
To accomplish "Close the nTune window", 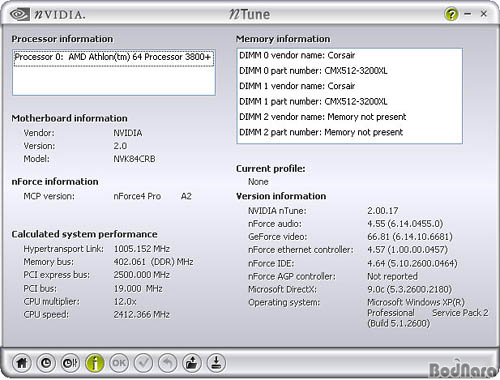I will tap(484, 14).
